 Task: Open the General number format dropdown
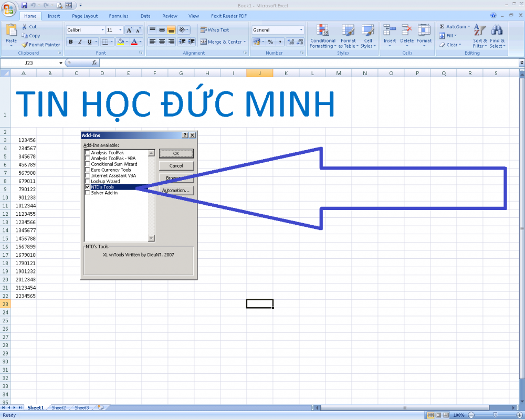click(301, 30)
